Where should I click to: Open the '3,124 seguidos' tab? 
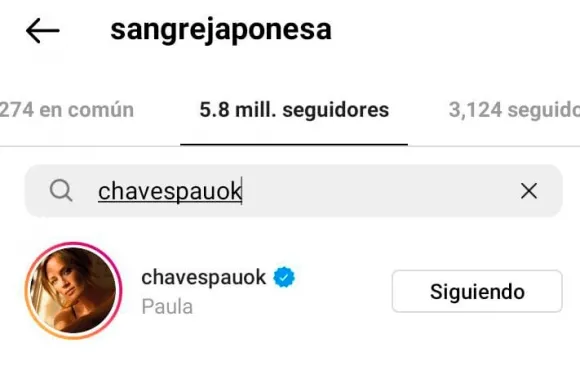tap(514, 110)
